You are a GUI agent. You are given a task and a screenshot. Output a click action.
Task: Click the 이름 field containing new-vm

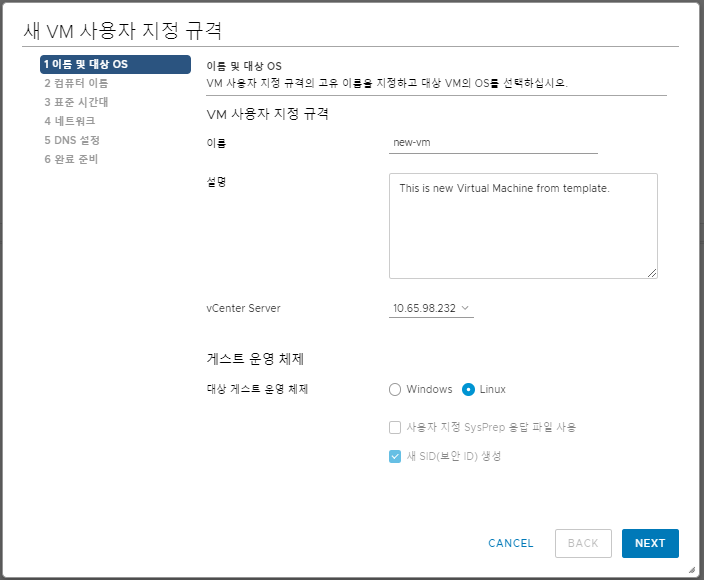coord(493,143)
